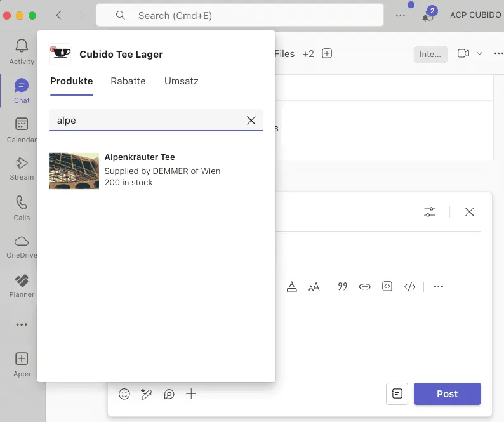Open the Apps store icon

point(22,364)
